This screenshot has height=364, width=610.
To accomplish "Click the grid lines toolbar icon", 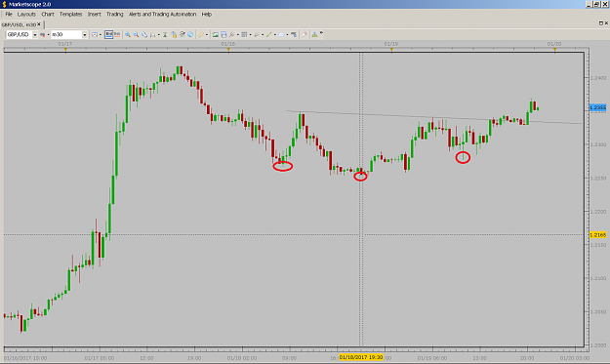I will (x=244, y=34).
